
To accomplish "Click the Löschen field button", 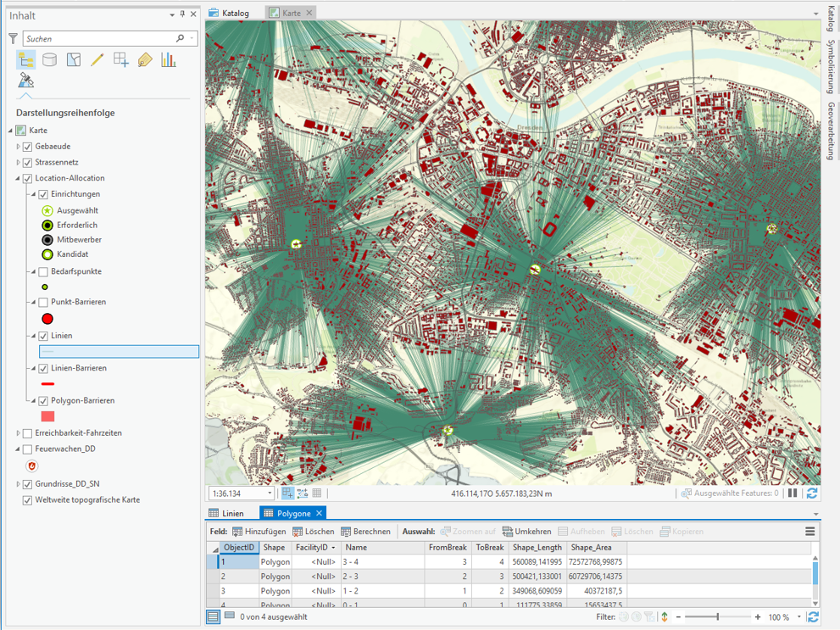I will pos(314,532).
